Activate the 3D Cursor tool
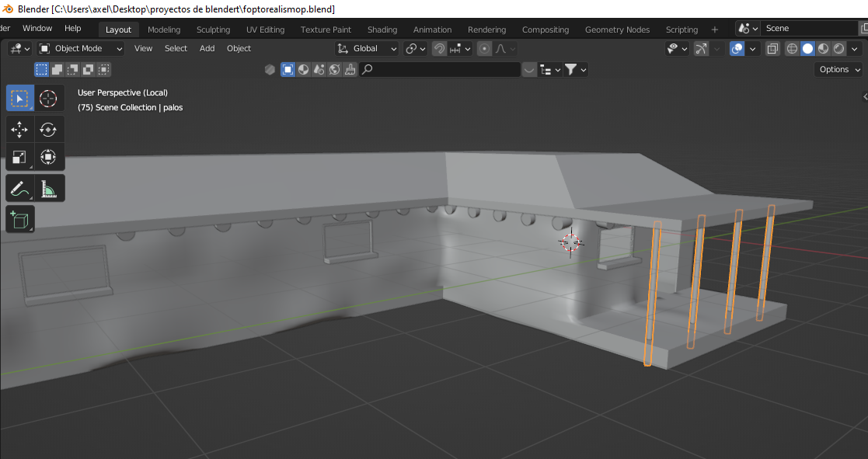 coord(48,99)
